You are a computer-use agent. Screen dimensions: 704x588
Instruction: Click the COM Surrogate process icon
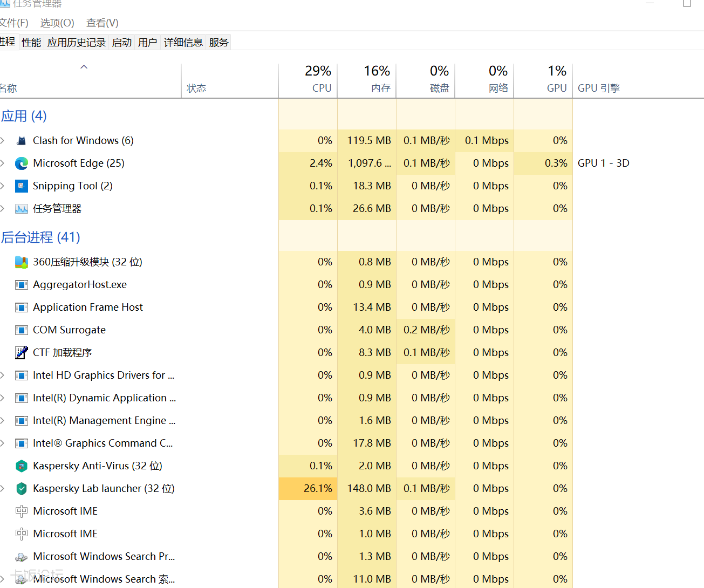22,330
